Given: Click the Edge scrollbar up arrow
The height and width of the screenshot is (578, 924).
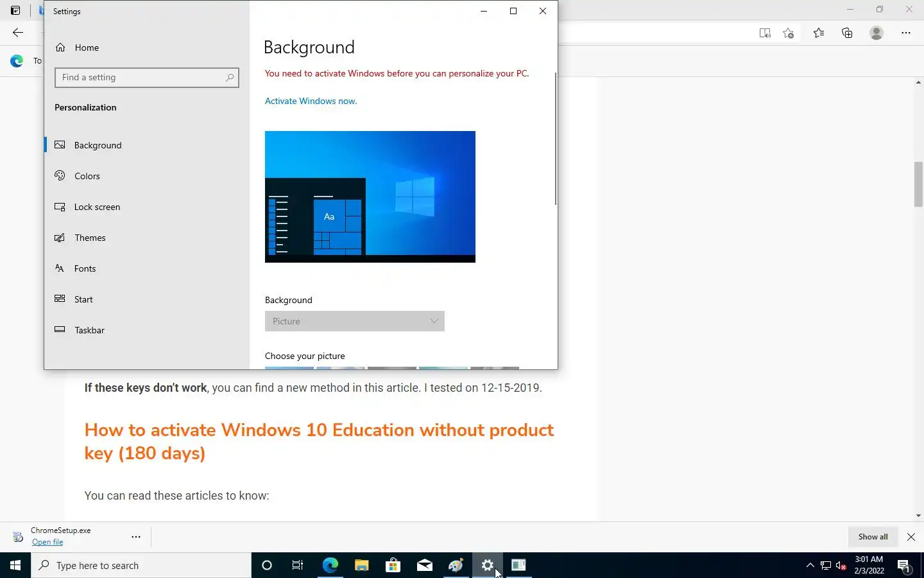Looking at the screenshot, I should click(919, 83).
